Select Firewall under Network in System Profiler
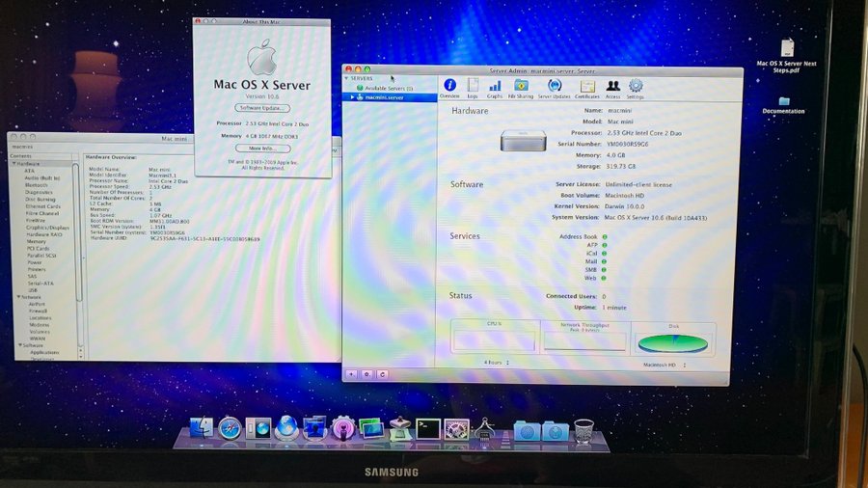 (39, 311)
